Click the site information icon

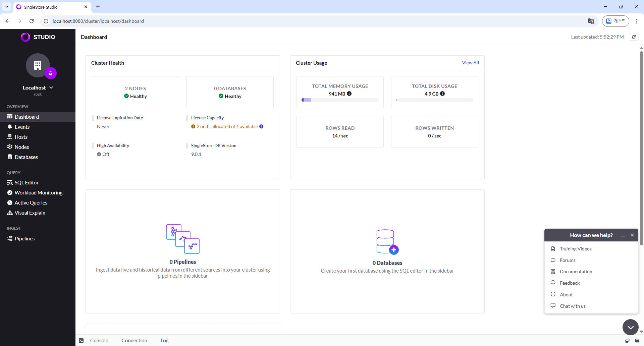pos(46,21)
